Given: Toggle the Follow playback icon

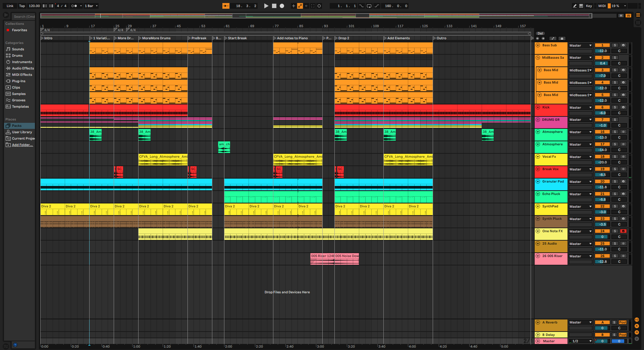Looking at the screenshot, I should coord(226,6).
